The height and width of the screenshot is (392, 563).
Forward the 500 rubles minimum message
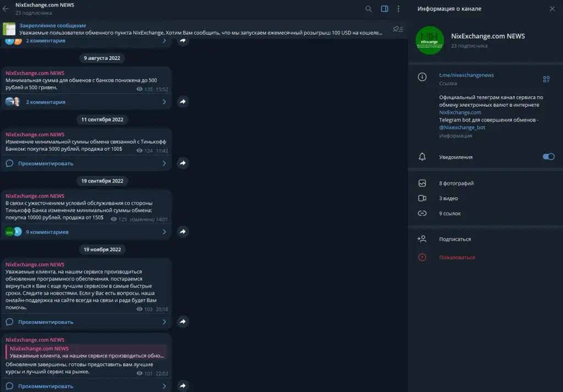183,102
